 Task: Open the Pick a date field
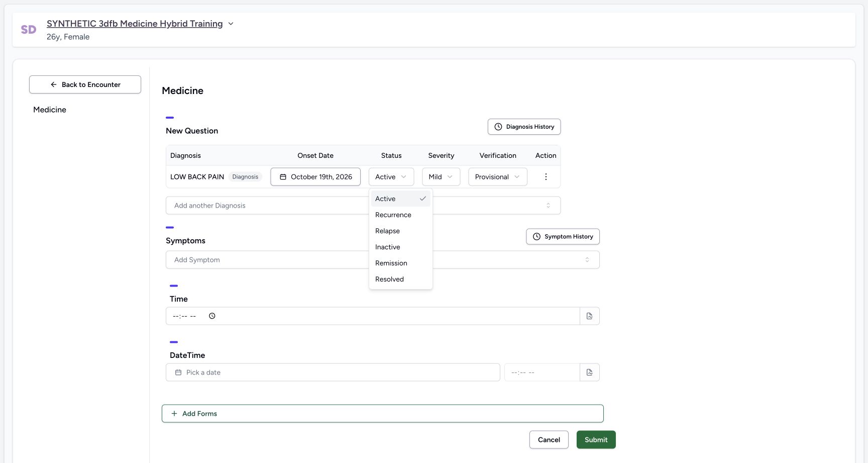[x=333, y=373]
